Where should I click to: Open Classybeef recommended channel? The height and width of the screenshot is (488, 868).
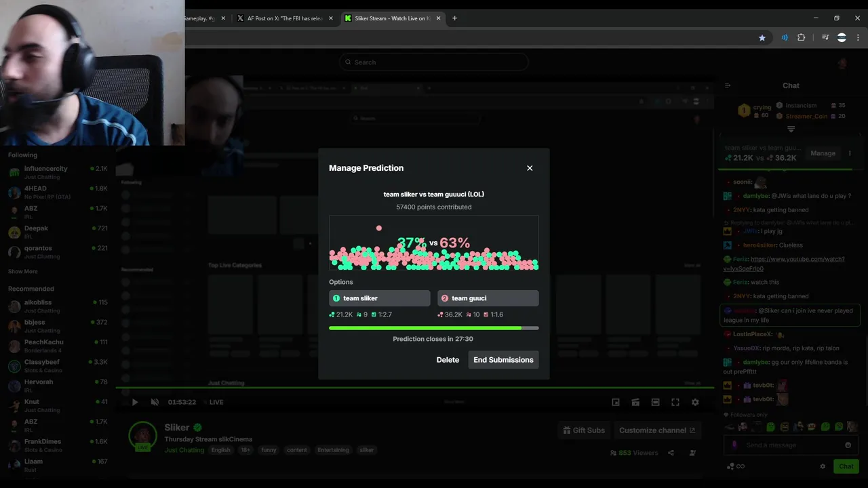tap(58, 366)
